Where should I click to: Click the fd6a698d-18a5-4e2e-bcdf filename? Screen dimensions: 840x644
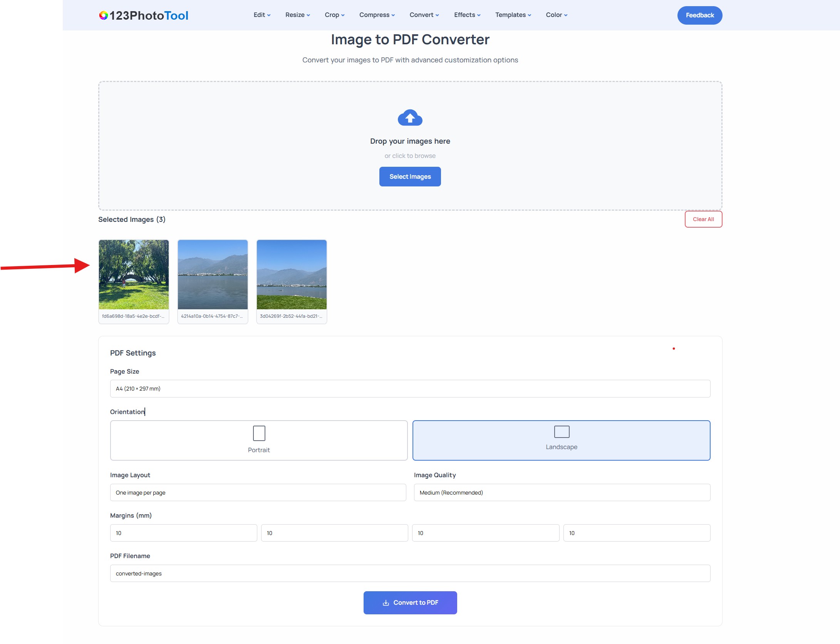pyautogui.click(x=133, y=316)
